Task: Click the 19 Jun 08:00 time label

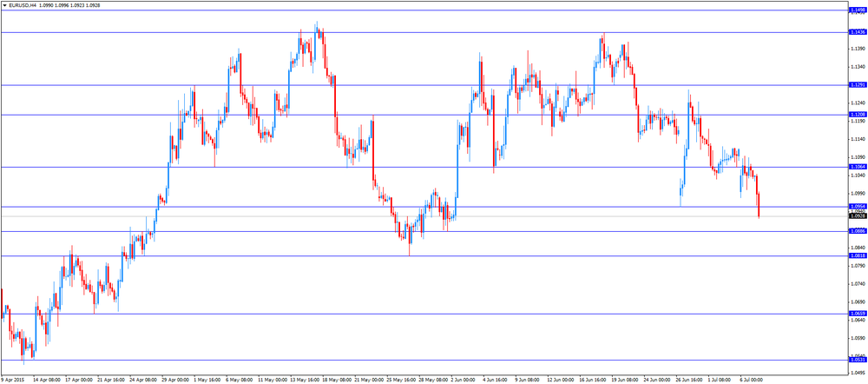Action: [624, 381]
